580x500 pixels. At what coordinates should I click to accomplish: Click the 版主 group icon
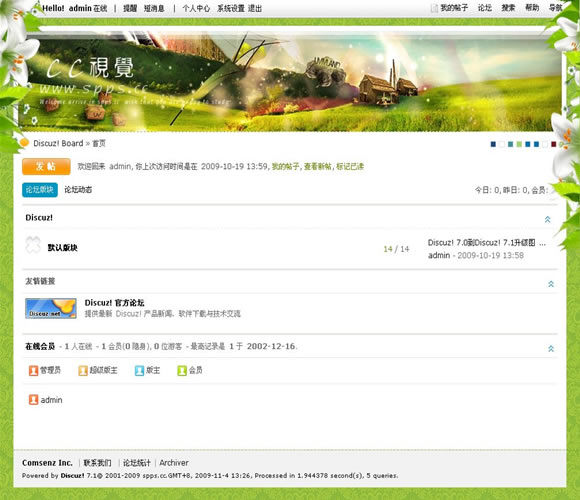point(139,371)
